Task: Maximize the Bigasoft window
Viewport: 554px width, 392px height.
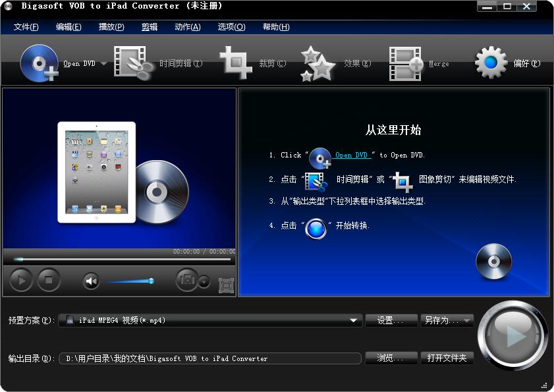Action: click(507, 7)
